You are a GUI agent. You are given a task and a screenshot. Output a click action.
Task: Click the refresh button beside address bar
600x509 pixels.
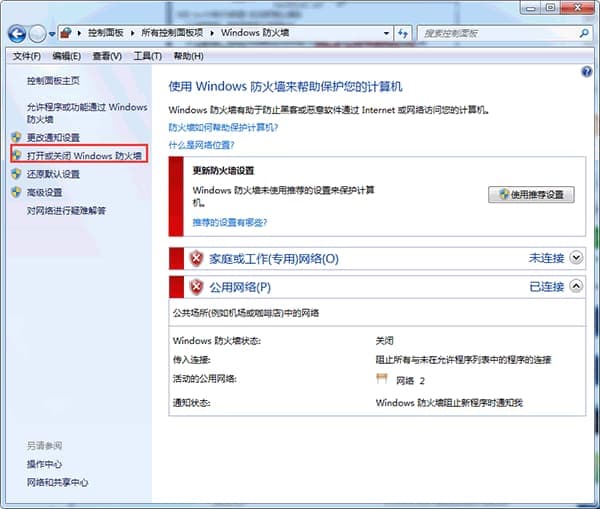(x=403, y=34)
